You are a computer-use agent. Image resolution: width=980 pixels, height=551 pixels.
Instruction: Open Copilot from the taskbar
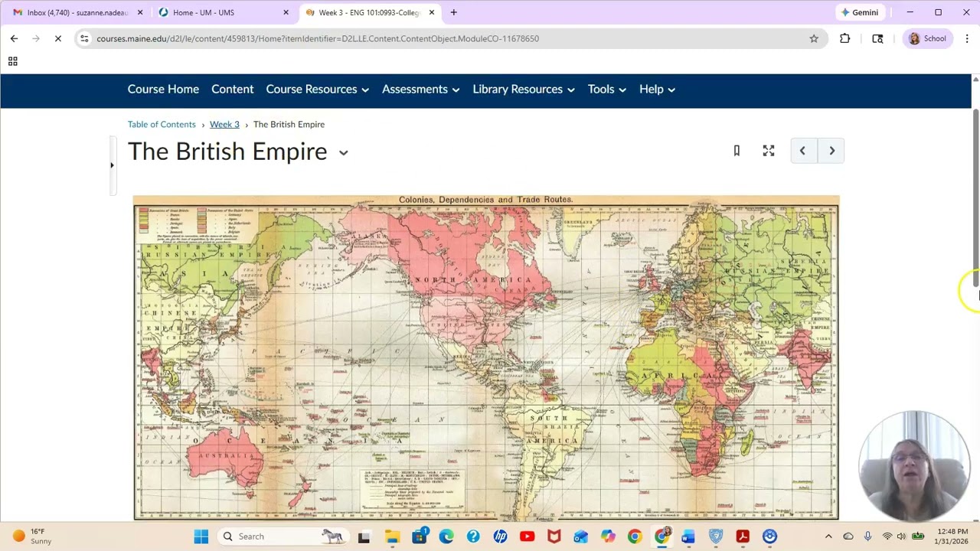point(608,536)
